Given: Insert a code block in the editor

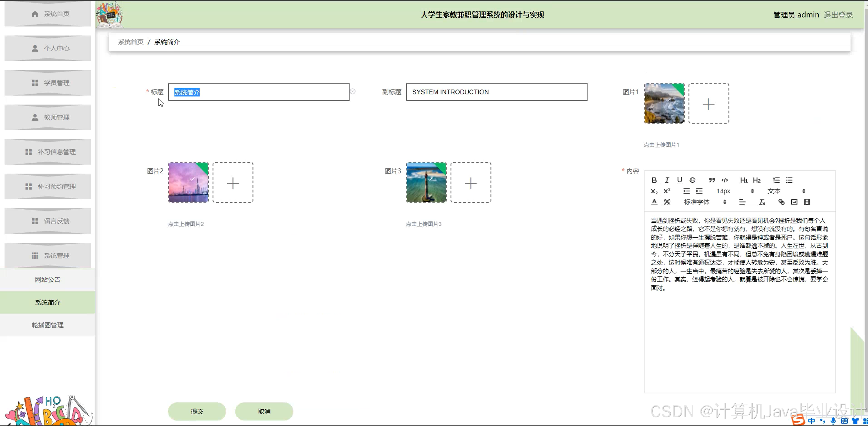Looking at the screenshot, I should pyautogui.click(x=725, y=180).
